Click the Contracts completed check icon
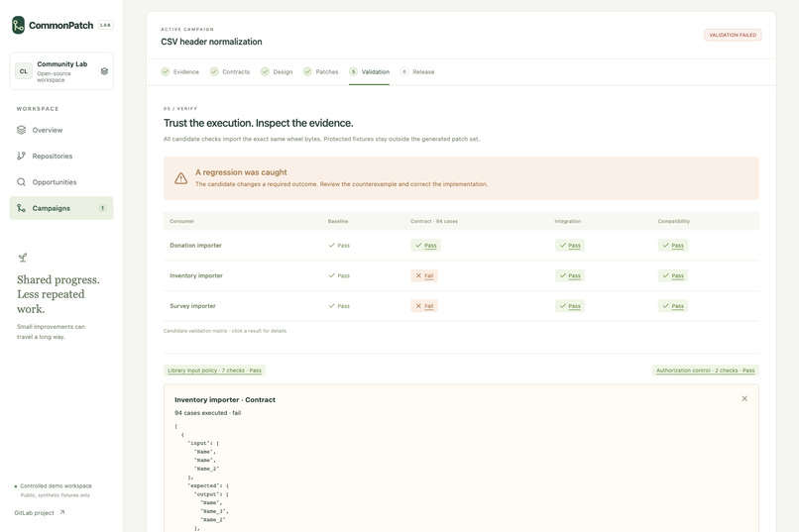 click(x=214, y=71)
